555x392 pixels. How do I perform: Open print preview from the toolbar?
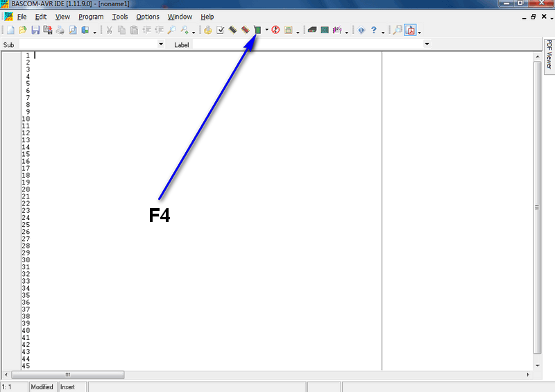coord(73,30)
